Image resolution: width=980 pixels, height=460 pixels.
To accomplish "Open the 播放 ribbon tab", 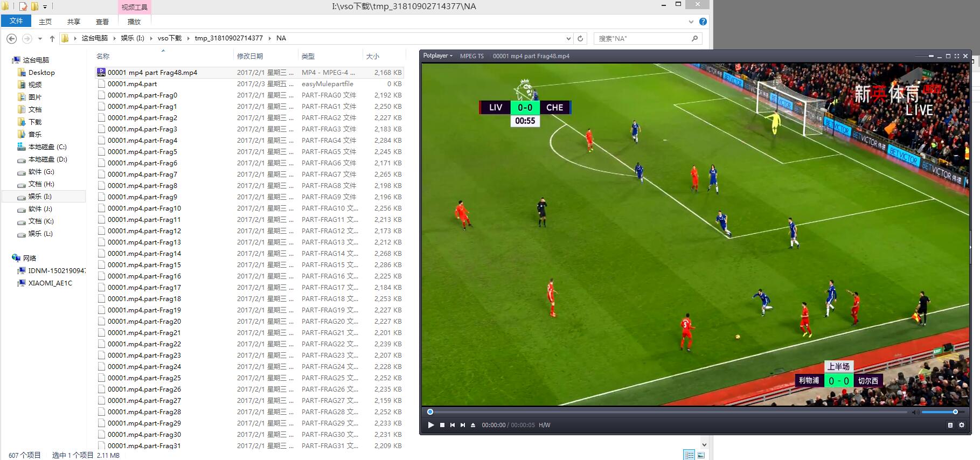I will [134, 22].
